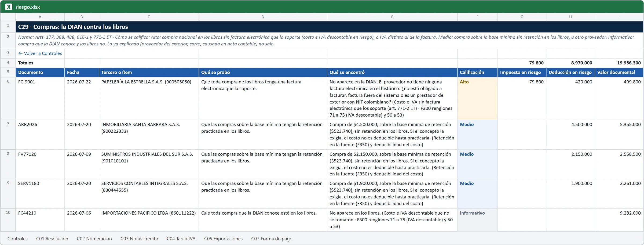Switch to the C07 Forma de pago tab
644x245 pixels.
(x=272, y=239)
